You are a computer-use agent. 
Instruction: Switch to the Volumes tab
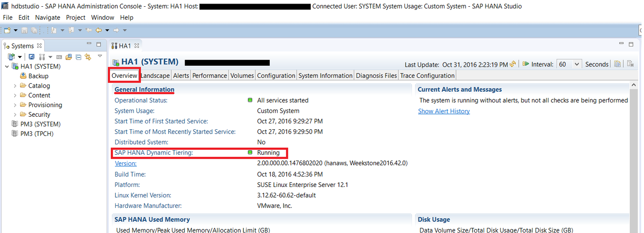(242, 76)
